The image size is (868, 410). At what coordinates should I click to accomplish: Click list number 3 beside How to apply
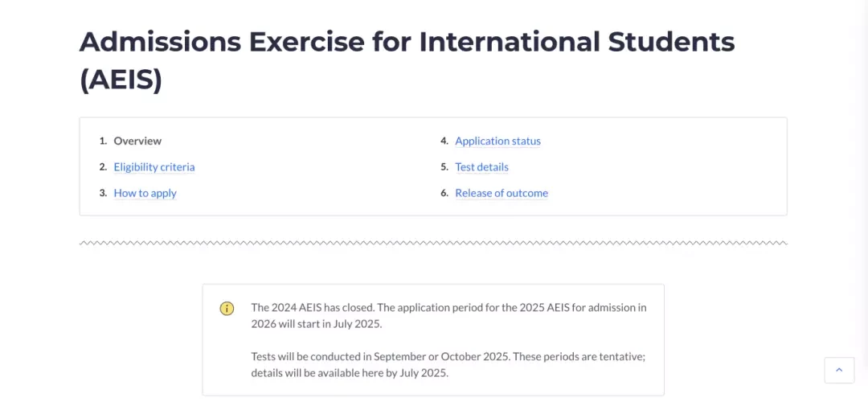coord(103,194)
